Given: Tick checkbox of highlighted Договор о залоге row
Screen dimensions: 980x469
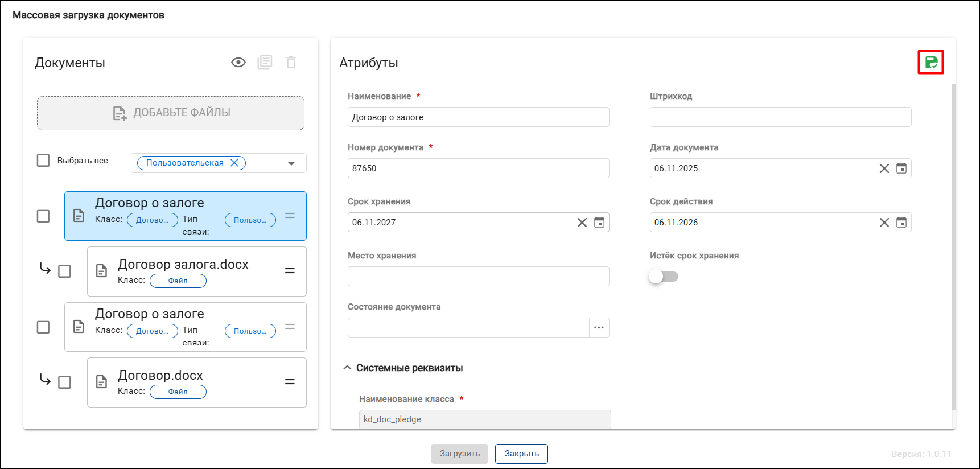Looking at the screenshot, I should [43, 216].
